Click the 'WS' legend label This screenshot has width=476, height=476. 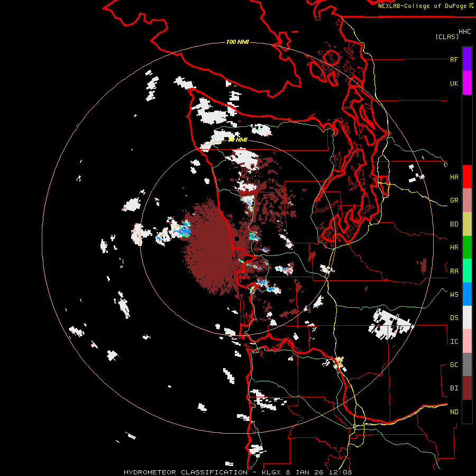point(454,295)
